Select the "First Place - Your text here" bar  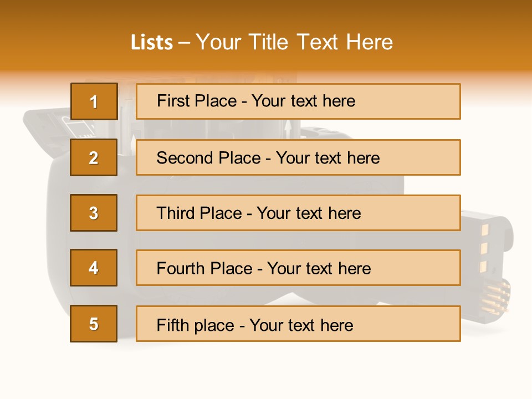[298, 101]
